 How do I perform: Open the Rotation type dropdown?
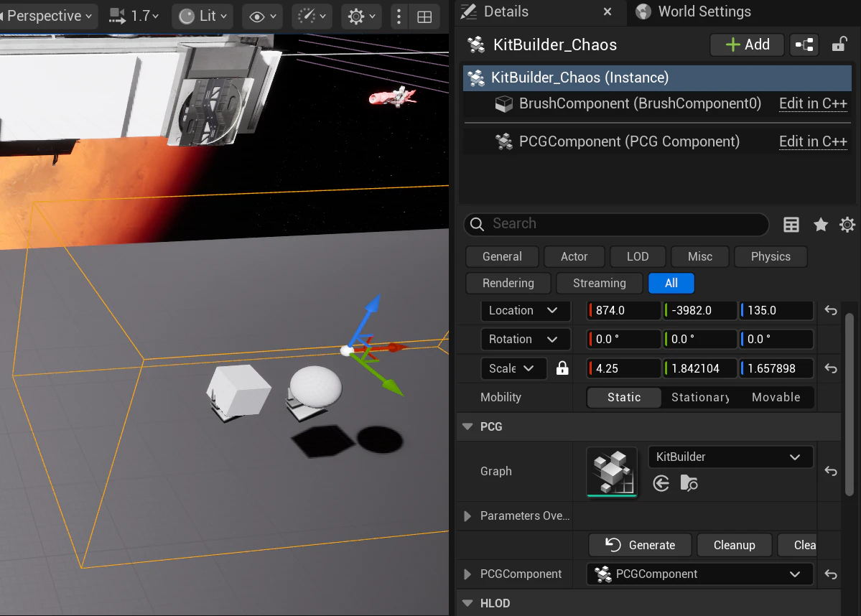(x=526, y=340)
